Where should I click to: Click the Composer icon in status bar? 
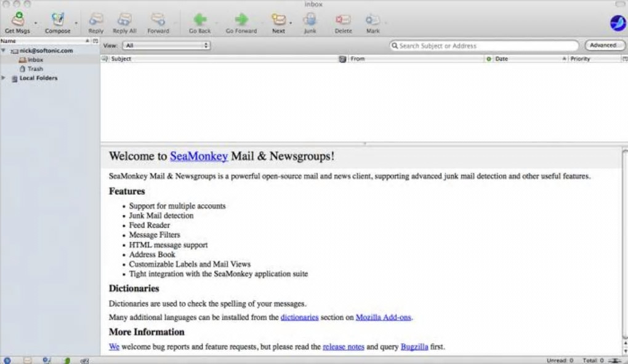coord(46,360)
